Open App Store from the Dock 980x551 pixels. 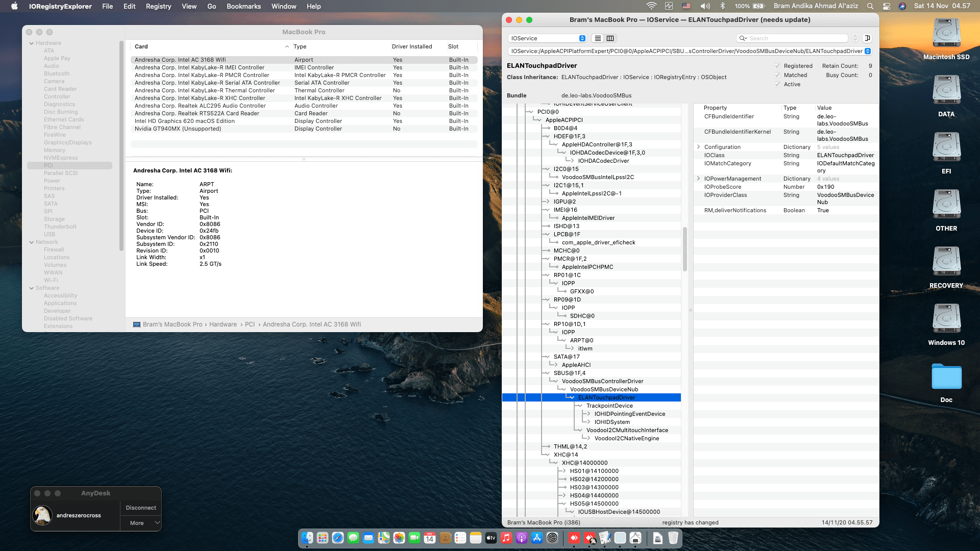click(536, 538)
